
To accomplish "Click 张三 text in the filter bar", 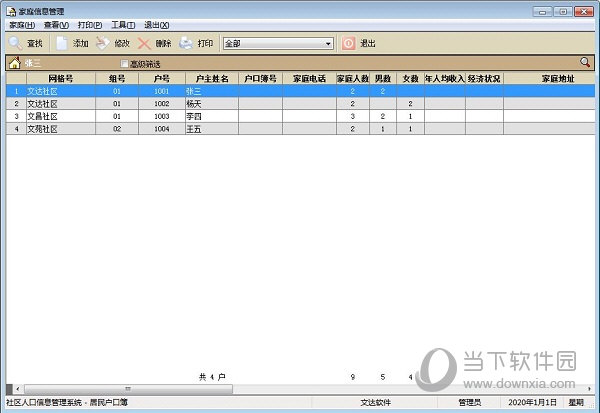I will click(33, 63).
